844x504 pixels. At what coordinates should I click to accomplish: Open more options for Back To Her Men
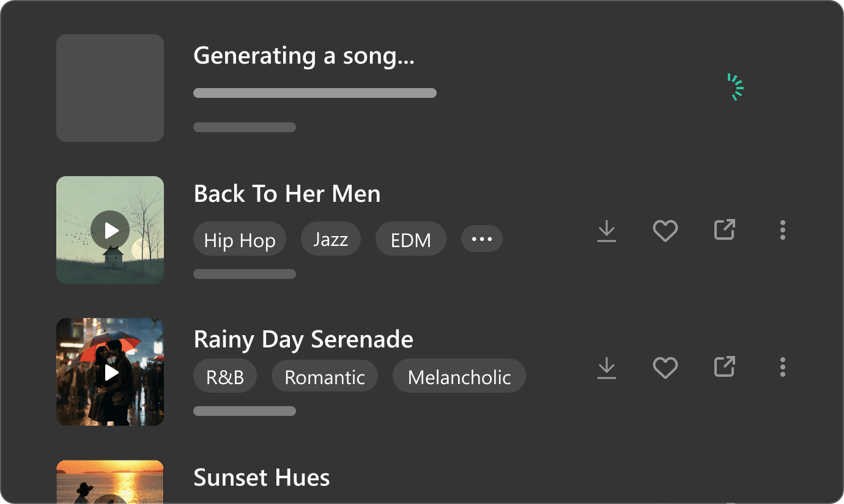click(783, 230)
